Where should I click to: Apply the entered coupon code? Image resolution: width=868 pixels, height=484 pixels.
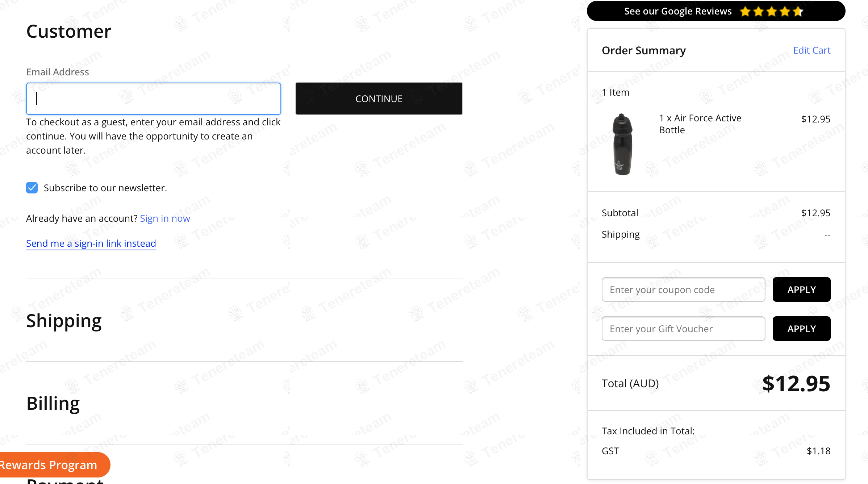(x=801, y=289)
